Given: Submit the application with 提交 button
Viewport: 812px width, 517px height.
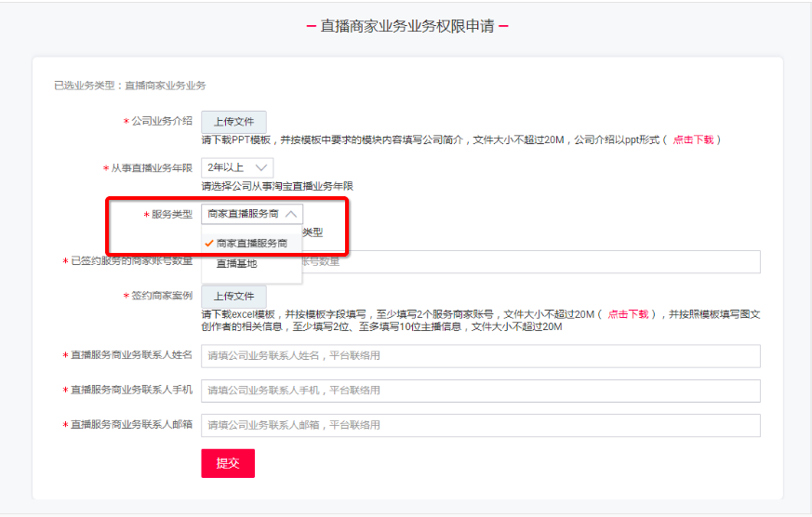Looking at the screenshot, I should [228, 463].
